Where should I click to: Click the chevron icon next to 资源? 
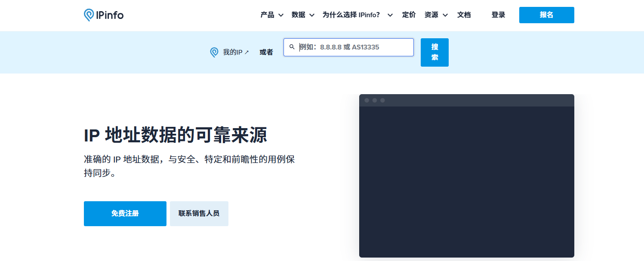click(x=446, y=15)
